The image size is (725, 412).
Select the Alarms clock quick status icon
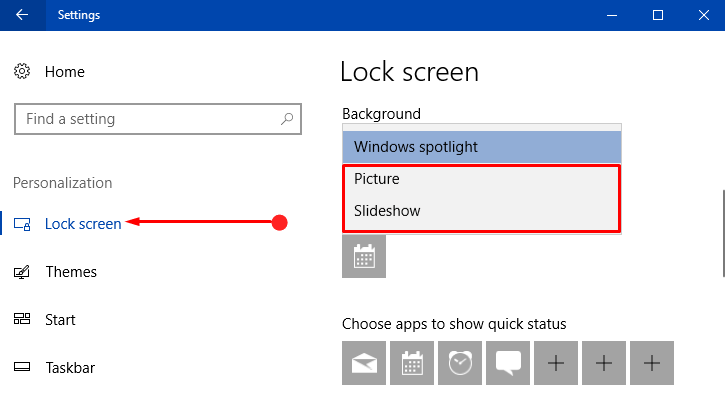point(460,363)
